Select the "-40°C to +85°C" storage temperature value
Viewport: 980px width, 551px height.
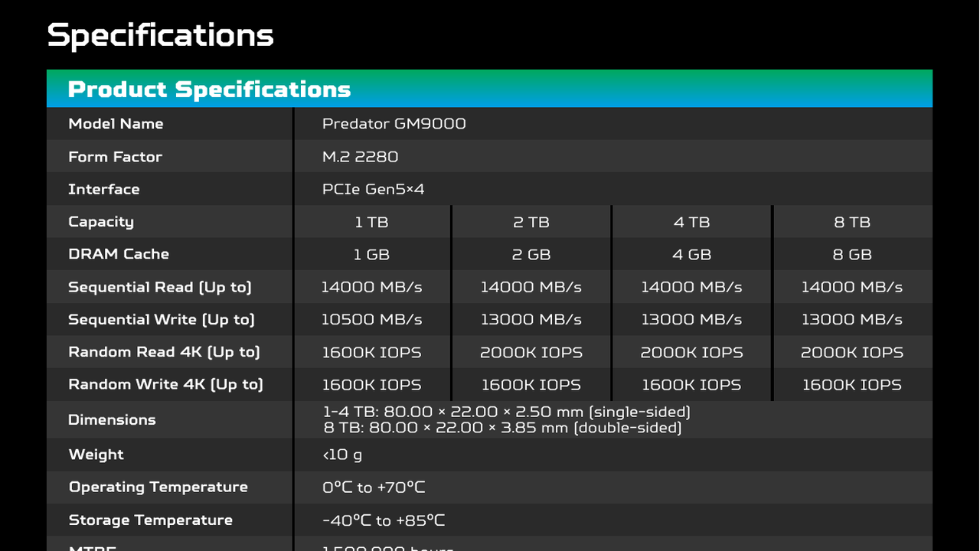point(384,520)
